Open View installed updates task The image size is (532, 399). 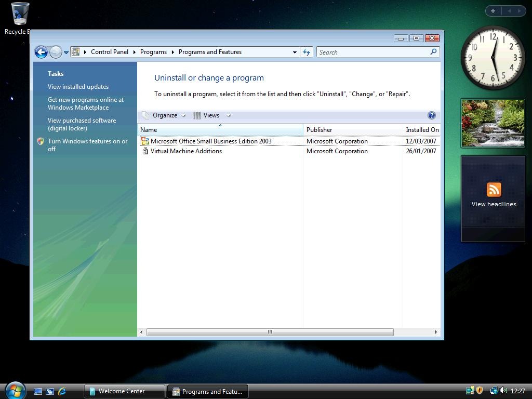[x=78, y=87]
